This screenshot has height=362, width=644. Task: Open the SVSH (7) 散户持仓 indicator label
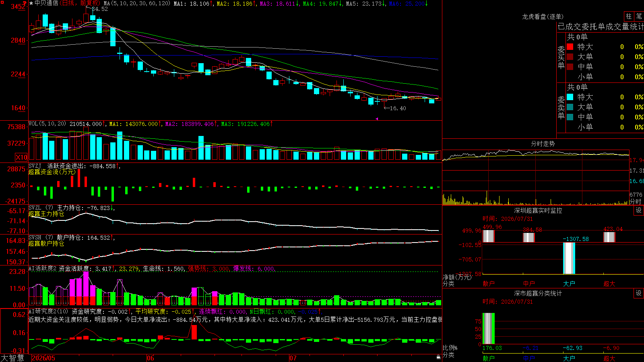click(72, 238)
